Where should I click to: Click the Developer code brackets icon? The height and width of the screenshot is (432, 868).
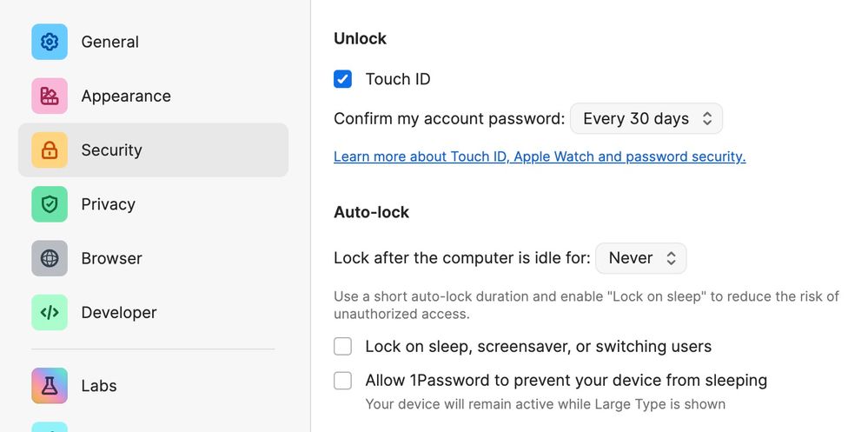50,312
